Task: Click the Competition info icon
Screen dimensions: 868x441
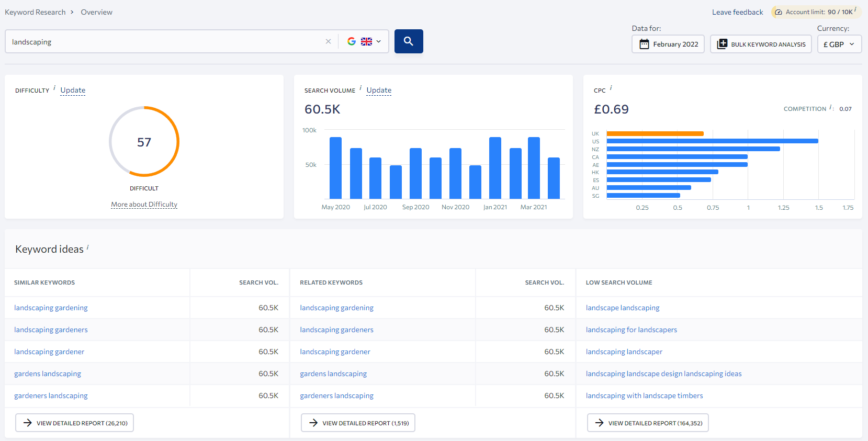Action: pos(831,107)
